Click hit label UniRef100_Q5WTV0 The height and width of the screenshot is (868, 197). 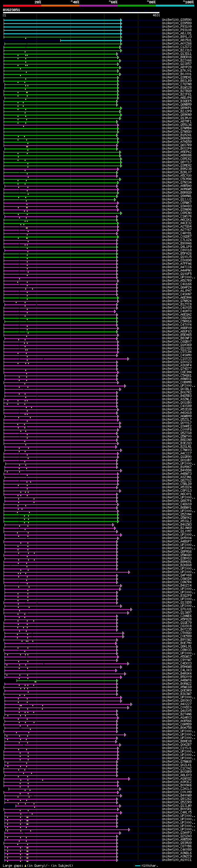pos(177,436)
